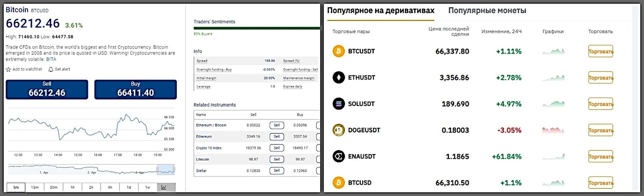Click the Leverage info label

click(203, 87)
